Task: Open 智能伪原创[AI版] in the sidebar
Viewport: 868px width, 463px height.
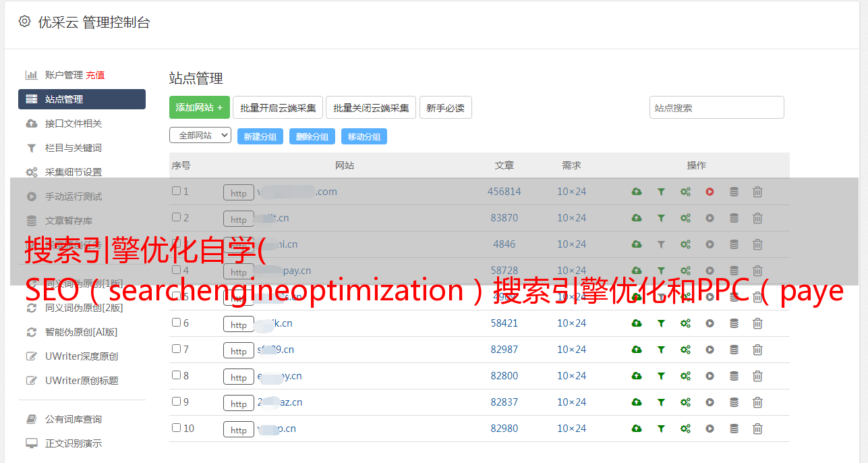Action: point(81,332)
